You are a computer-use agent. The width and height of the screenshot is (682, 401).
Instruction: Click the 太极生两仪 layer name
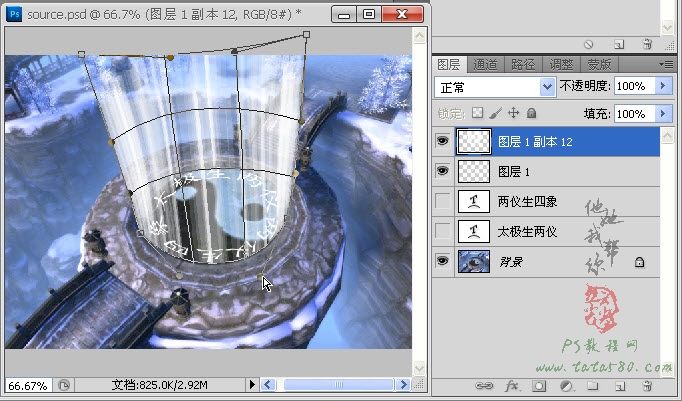527,231
